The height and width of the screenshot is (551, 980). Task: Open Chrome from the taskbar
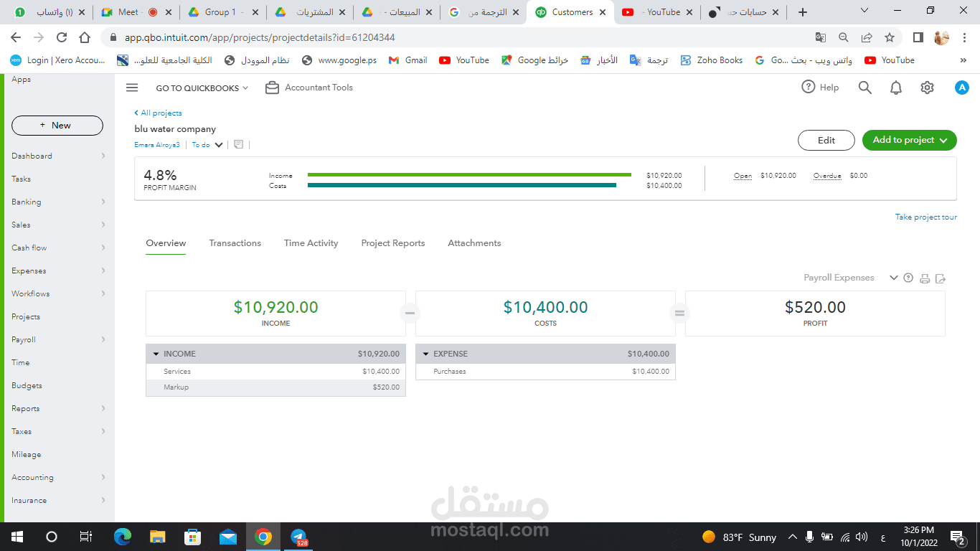(263, 536)
